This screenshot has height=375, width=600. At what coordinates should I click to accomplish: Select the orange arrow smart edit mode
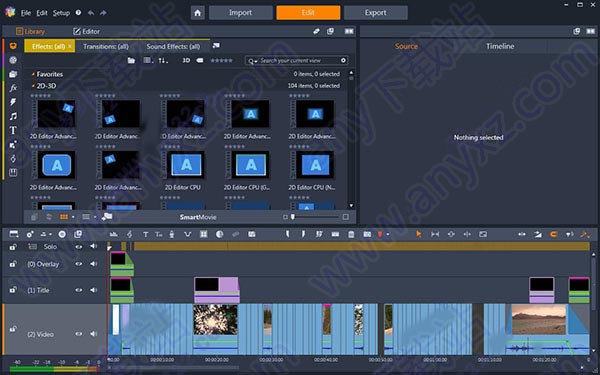pyautogui.click(x=418, y=234)
